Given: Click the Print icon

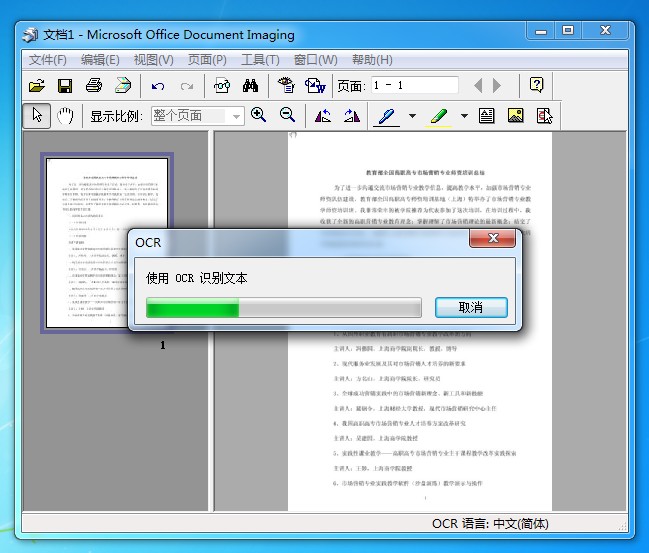Looking at the screenshot, I should (94, 86).
